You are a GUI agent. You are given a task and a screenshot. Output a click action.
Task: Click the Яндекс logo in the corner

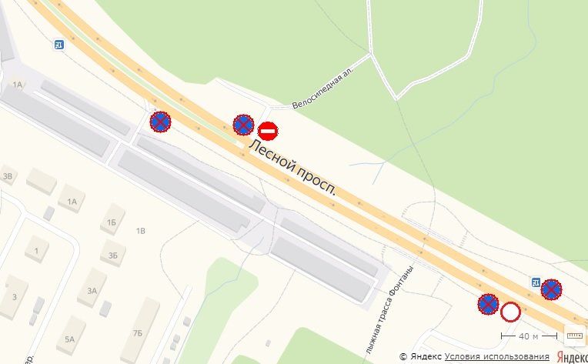tap(573, 356)
